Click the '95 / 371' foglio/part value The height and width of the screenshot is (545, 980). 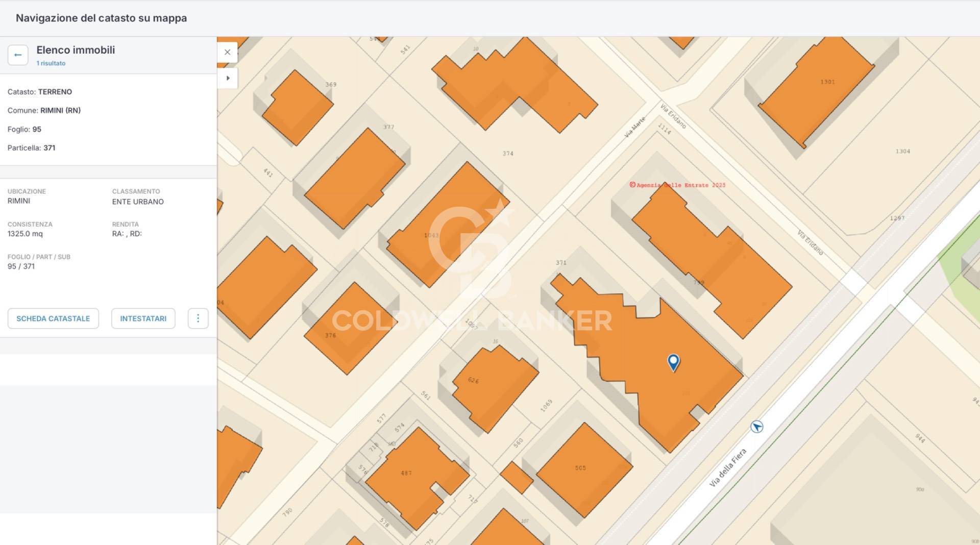pyautogui.click(x=21, y=266)
